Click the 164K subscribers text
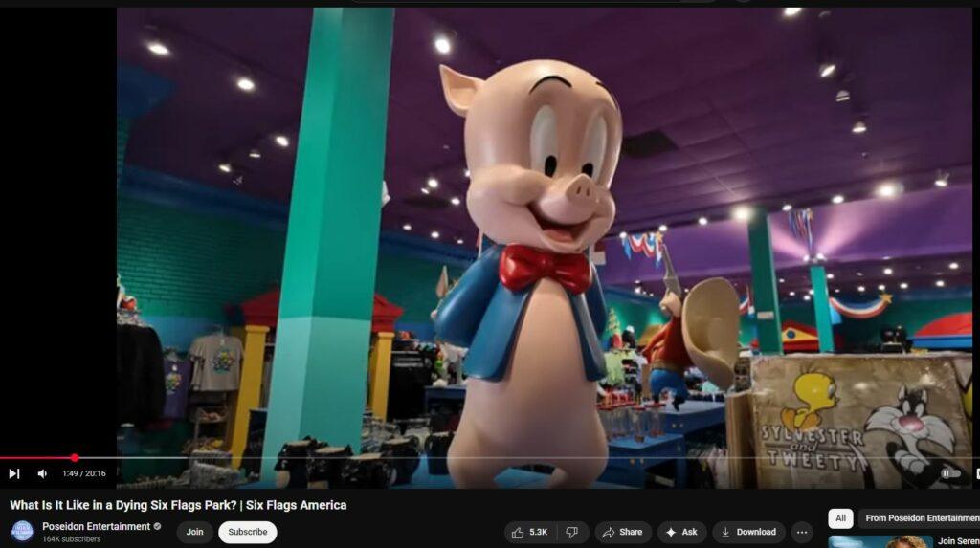The width and height of the screenshot is (980, 548). tap(71, 539)
